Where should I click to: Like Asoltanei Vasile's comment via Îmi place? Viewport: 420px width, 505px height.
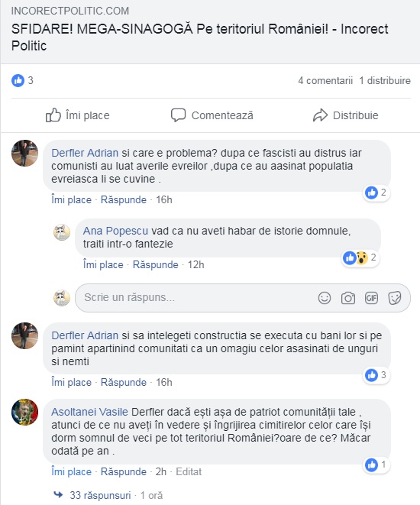(72, 472)
